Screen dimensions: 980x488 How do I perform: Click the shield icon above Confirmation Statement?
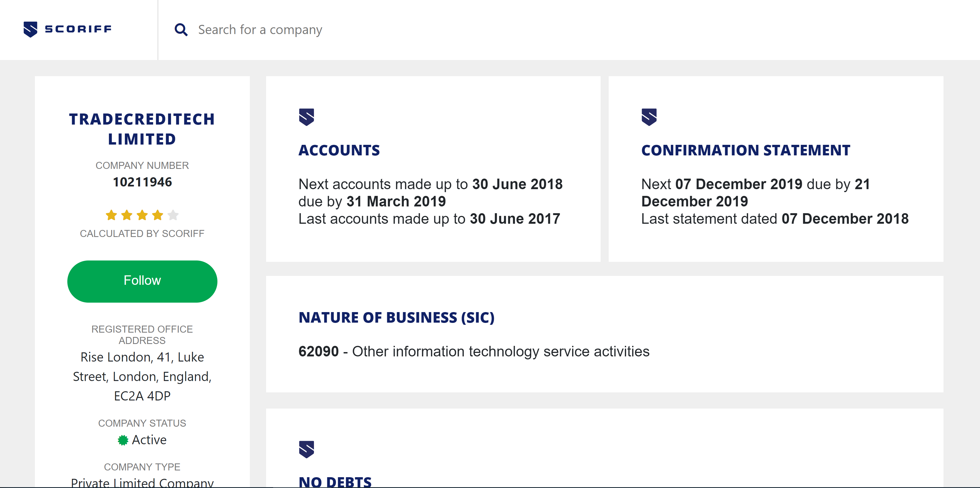pyautogui.click(x=649, y=117)
